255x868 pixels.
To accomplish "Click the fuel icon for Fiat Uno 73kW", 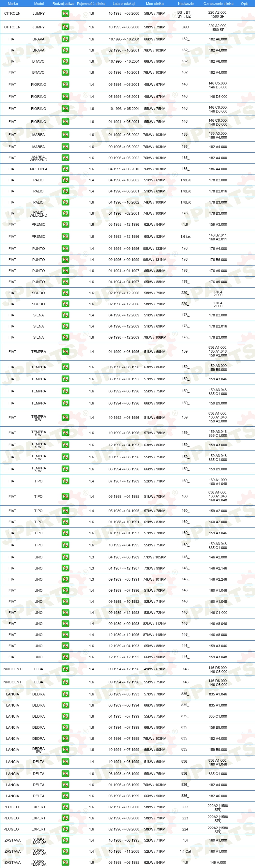I will (65, 569).
